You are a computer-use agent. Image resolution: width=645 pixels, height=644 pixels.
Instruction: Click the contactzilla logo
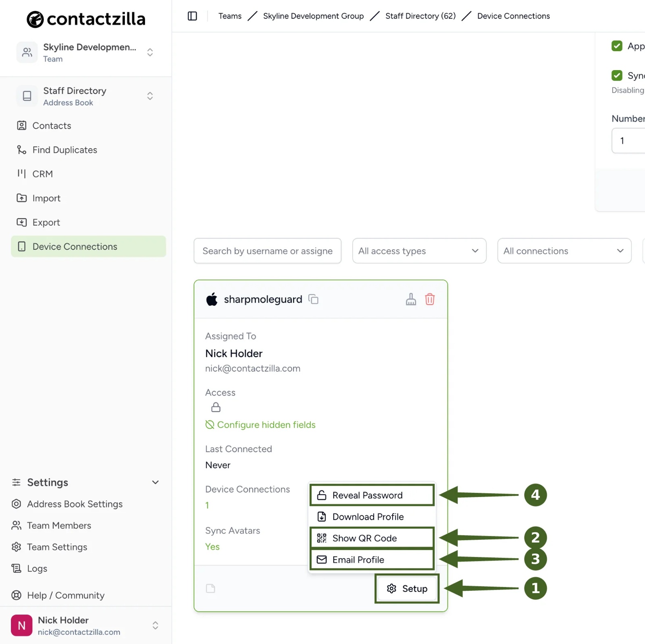click(86, 19)
